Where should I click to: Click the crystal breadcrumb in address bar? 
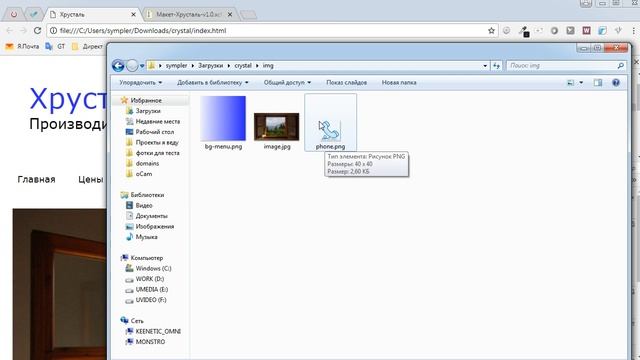click(243, 65)
